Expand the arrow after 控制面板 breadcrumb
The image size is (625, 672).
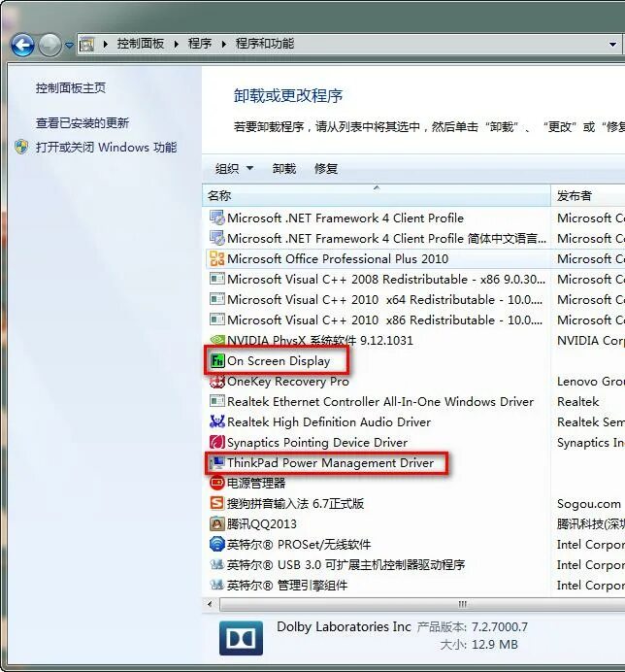click(x=176, y=44)
